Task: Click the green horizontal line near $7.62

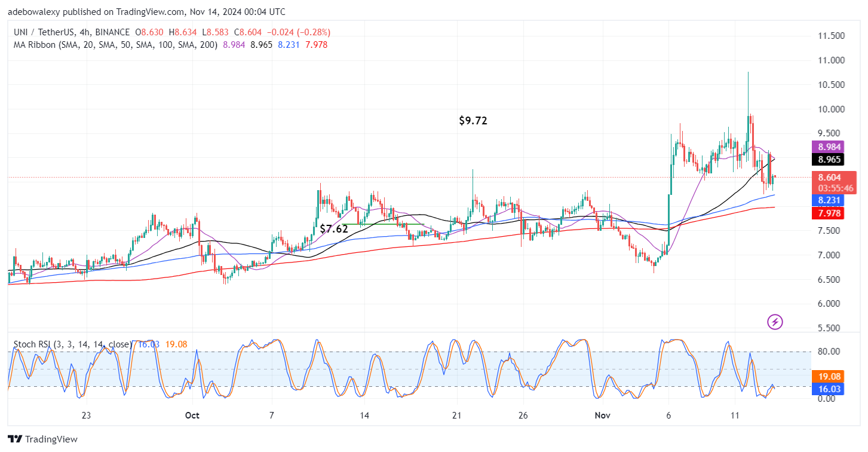Action: pos(382,225)
